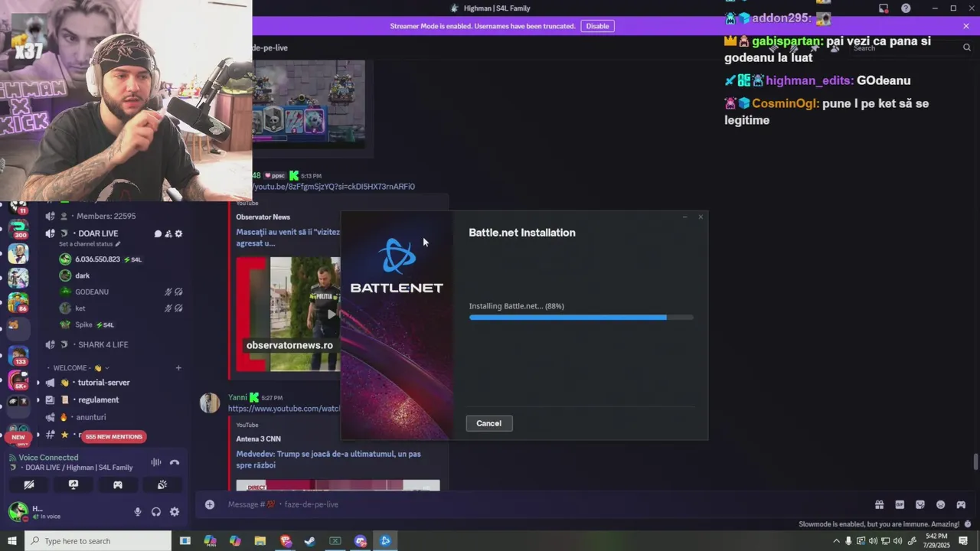Open chat in DOAR LIVE voice channel

pyautogui.click(x=158, y=233)
